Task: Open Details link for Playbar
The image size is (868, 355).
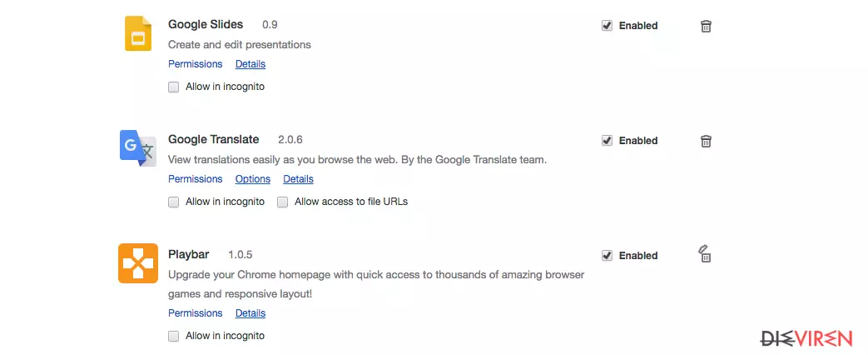Action: point(250,312)
